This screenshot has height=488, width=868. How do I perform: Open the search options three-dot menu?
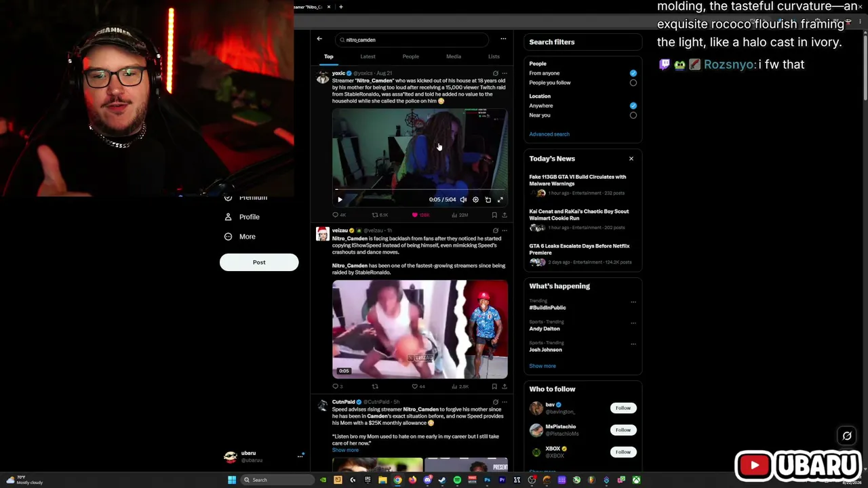point(503,39)
